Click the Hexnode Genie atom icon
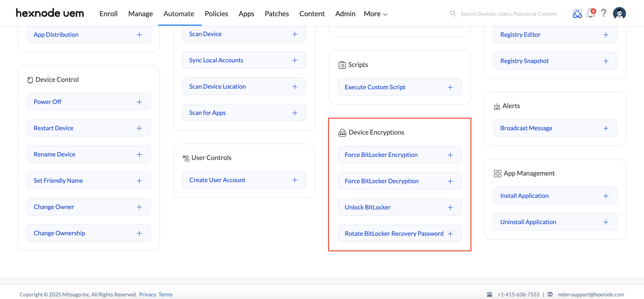This screenshot has height=299, width=644. 577,14
